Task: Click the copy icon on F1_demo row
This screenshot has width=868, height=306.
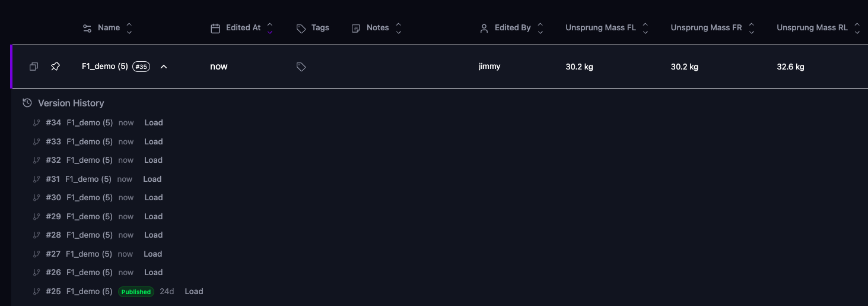Action: point(34,67)
